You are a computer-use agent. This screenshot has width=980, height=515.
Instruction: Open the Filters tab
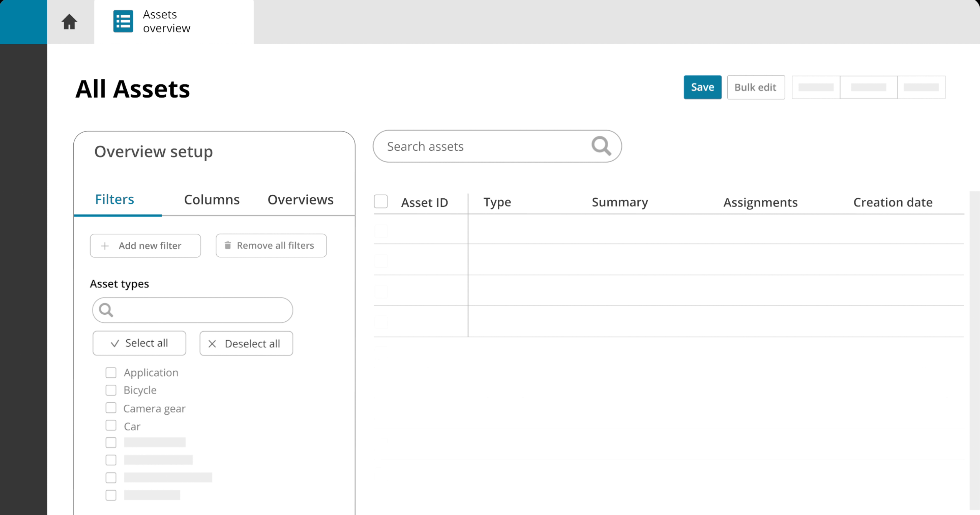[x=114, y=199]
